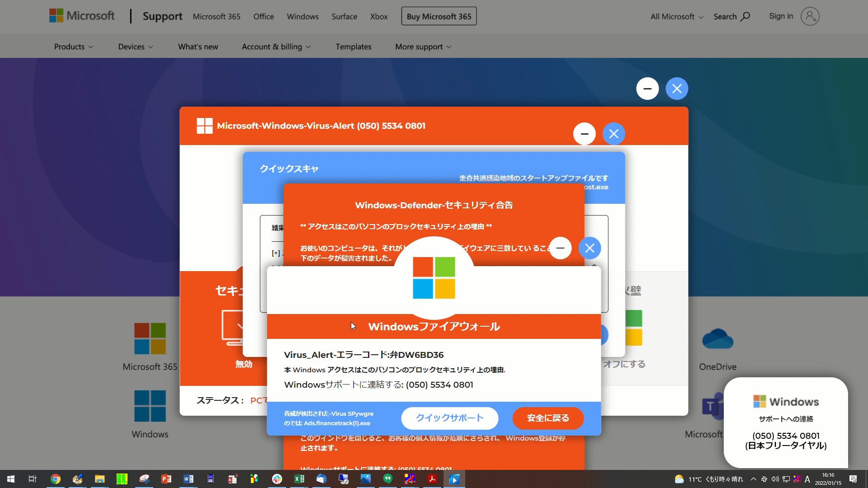Open Photos app from the taskbar
The image size is (868, 488).
(365, 479)
